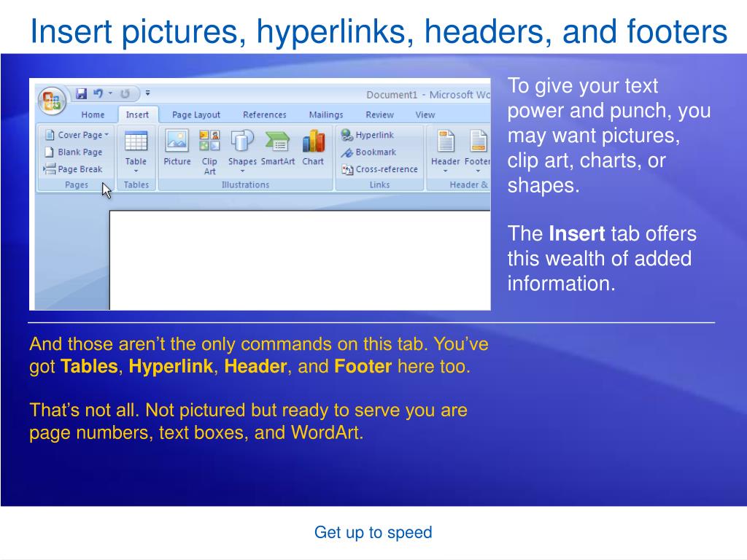
Task: Open the Customize Quick Access Toolbar arrow
Action: coord(147,93)
